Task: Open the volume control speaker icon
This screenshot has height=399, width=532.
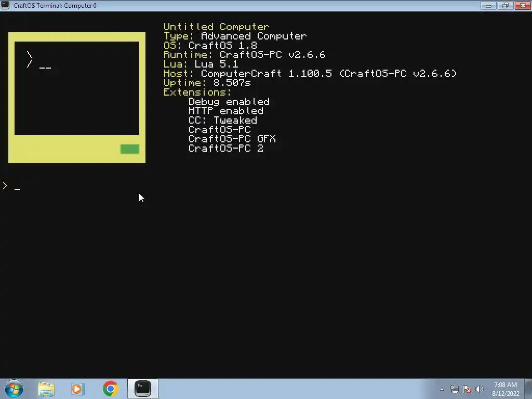Action: (x=480, y=389)
